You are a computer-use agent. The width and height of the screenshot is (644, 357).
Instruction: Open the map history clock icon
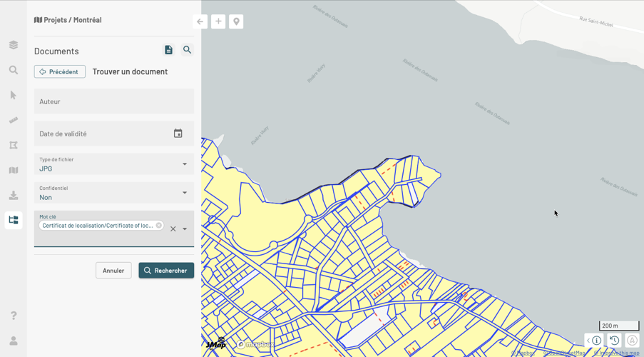point(614,341)
